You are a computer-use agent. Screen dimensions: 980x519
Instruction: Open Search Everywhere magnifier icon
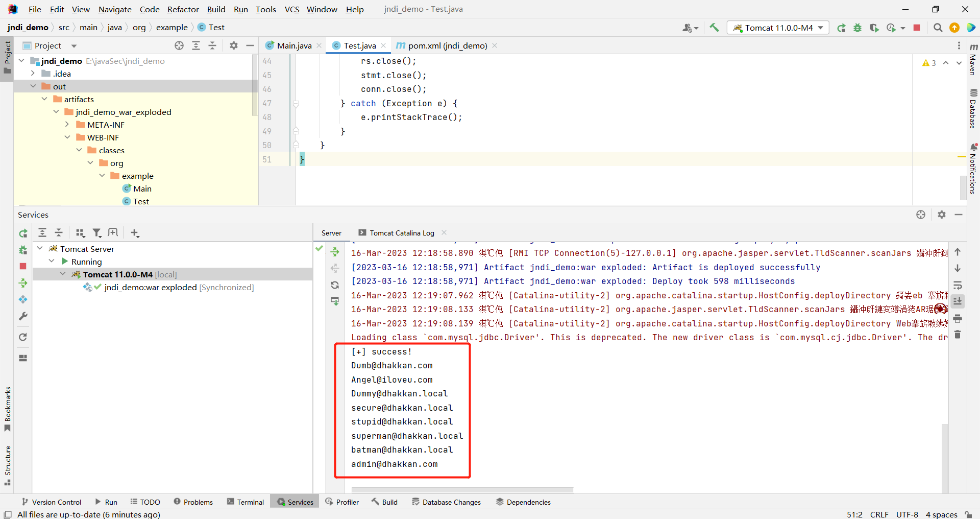pos(938,28)
